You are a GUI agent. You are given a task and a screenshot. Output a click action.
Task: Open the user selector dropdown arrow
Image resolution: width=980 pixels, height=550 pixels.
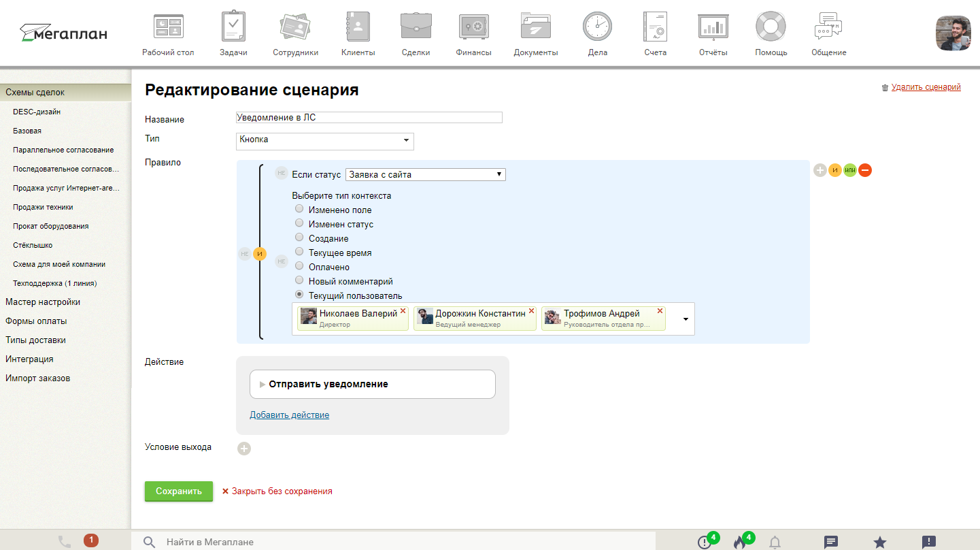(686, 319)
